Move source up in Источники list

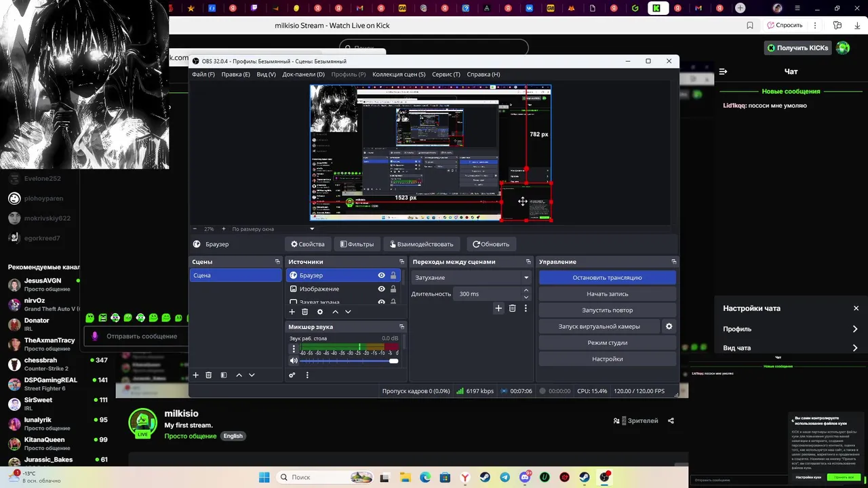tap(335, 312)
